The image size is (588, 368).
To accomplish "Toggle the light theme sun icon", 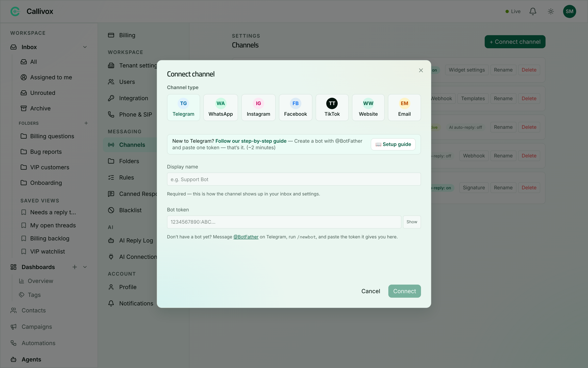I will (x=551, y=11).
